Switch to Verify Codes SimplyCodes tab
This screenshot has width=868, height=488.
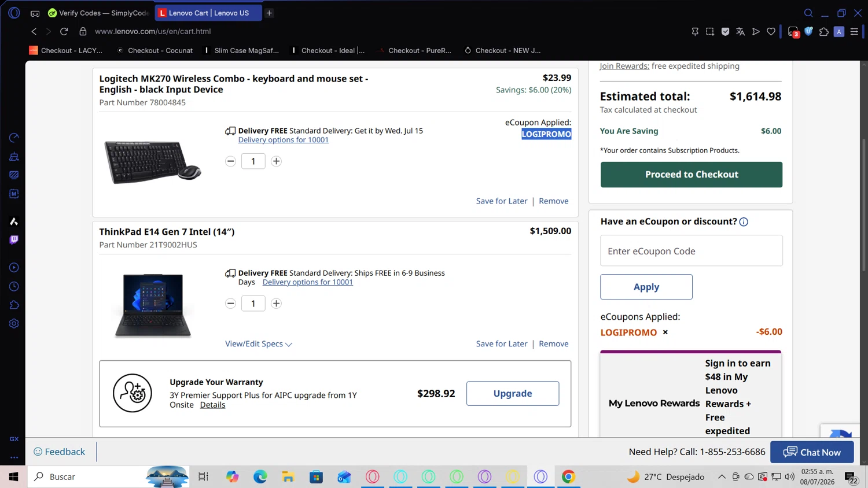pyautogui.click(x=98, y=13)
